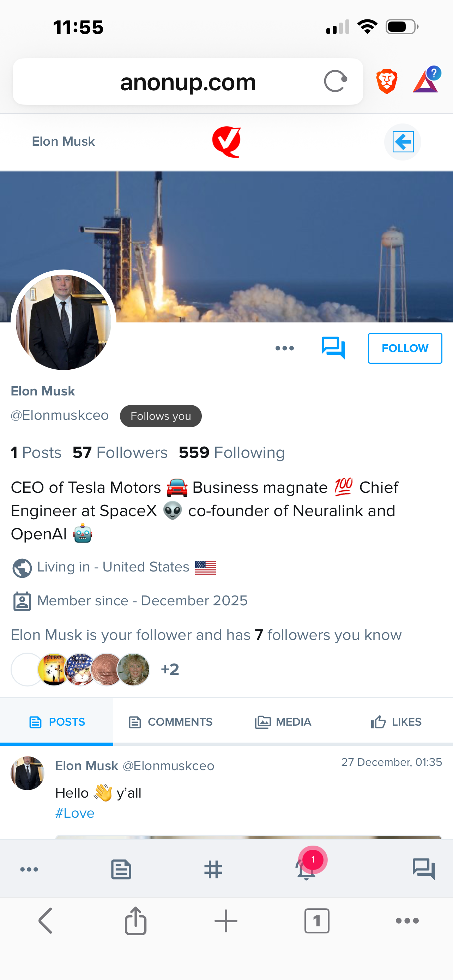Open chat with this profile
Image resolution: width=453 pixels, height=980 pixels.
333,348
